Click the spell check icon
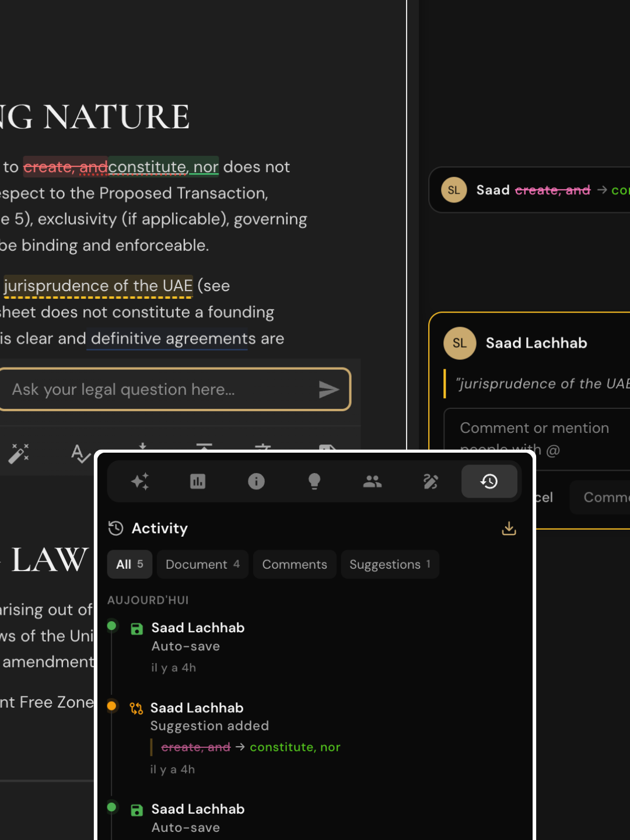The image size is (630, 840). click(80, 453)
